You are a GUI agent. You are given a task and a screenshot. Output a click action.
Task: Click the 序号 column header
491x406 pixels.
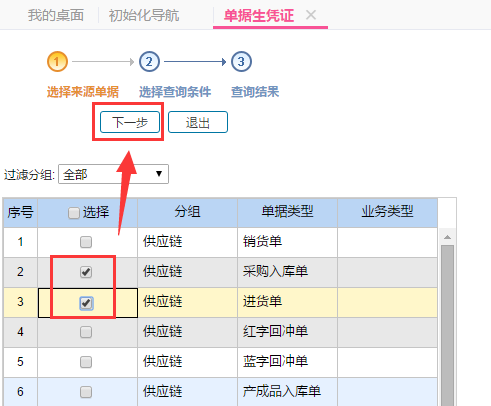(x=21, y=213)
